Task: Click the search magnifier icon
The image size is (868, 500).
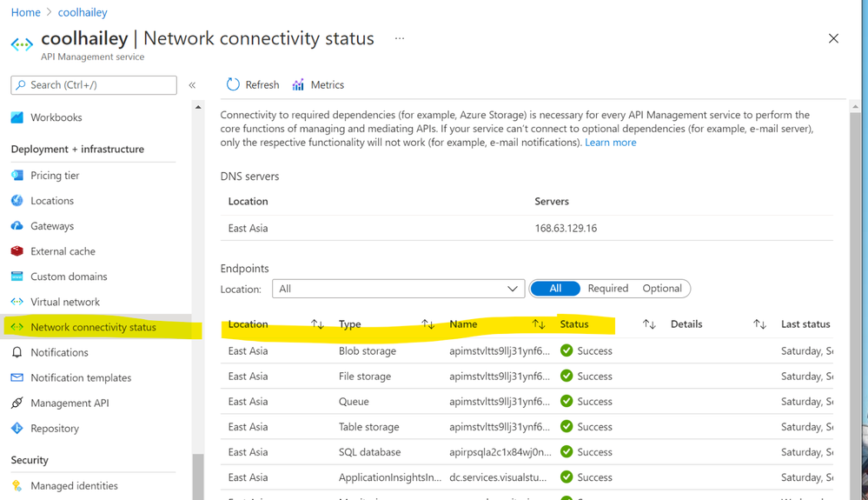Action: point(21,84)
